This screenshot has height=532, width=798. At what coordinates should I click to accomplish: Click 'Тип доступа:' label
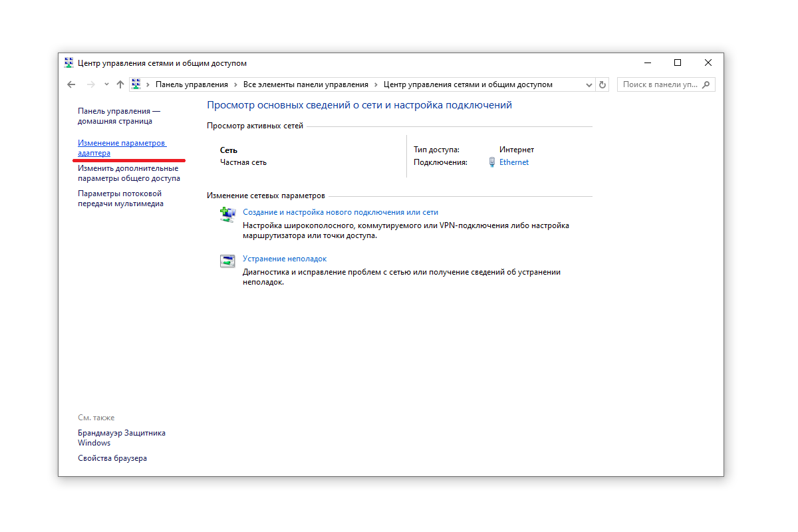coord(436,150)
